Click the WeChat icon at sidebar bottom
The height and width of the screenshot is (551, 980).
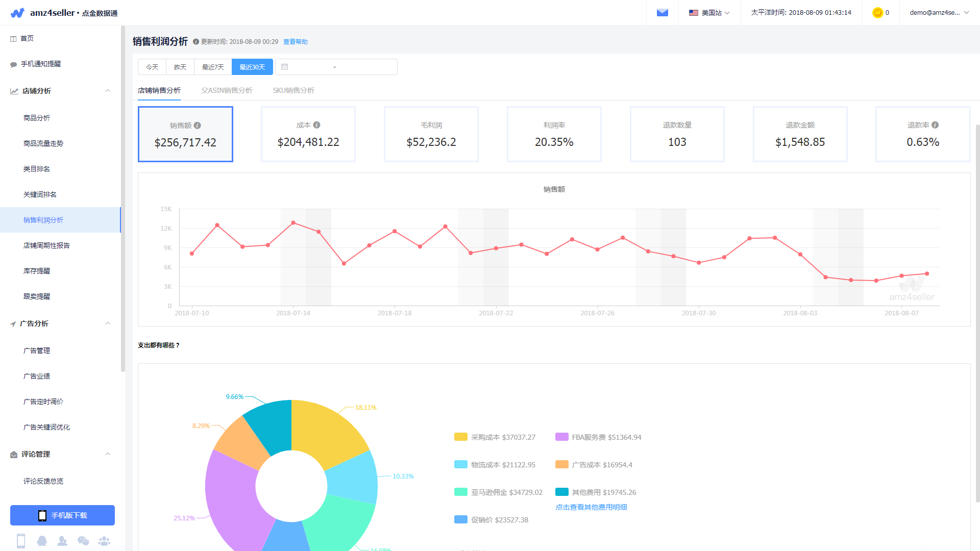click(83, 541)
